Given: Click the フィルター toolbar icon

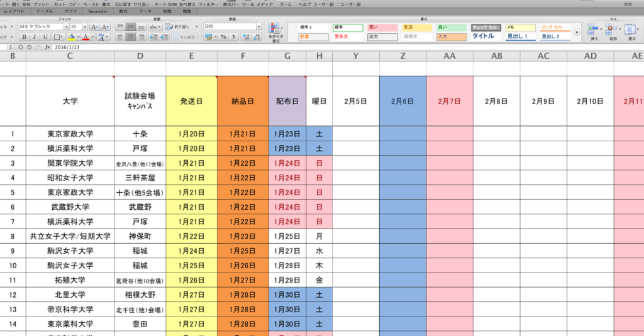Looking at the screenshot, I should point(208,4).
